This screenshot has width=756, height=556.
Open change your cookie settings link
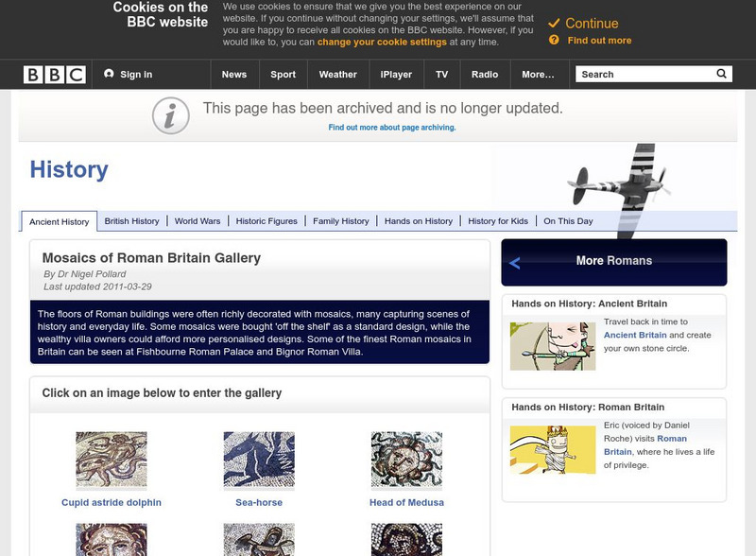point(382,42)
